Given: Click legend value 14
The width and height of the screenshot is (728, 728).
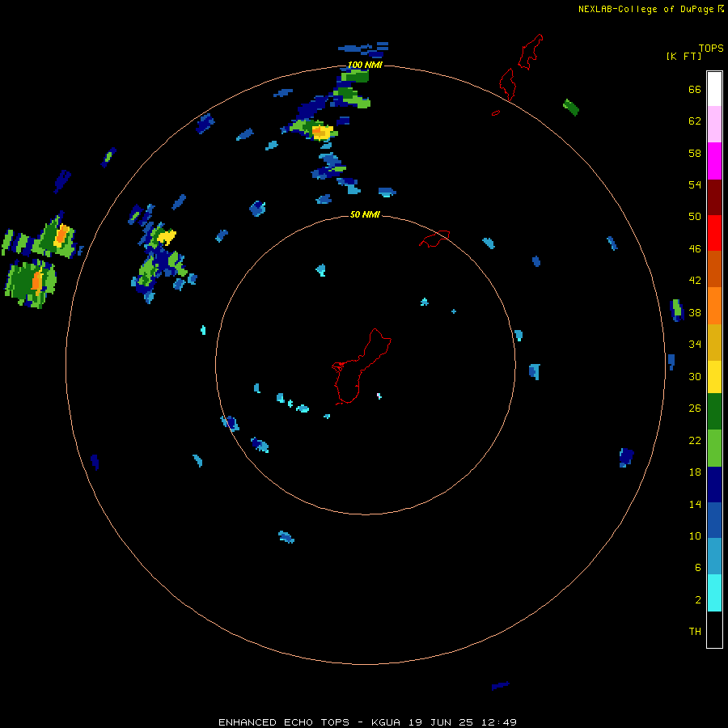Looking at the screenshot, I should pyautogui.click(x=695, y=504).
